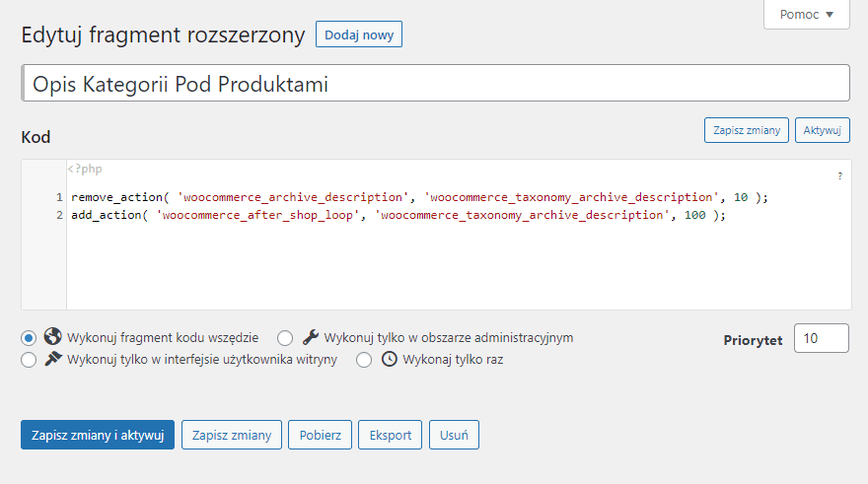
Task: Select 'Wykonuj tylko w obszarze administracyjnym' radio
Action: pos(285,338)
